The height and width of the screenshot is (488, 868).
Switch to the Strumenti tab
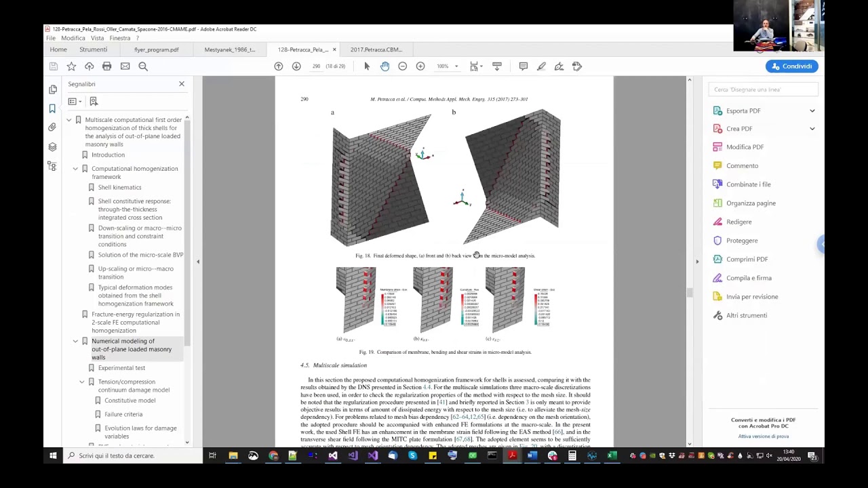tap(93, 49)
